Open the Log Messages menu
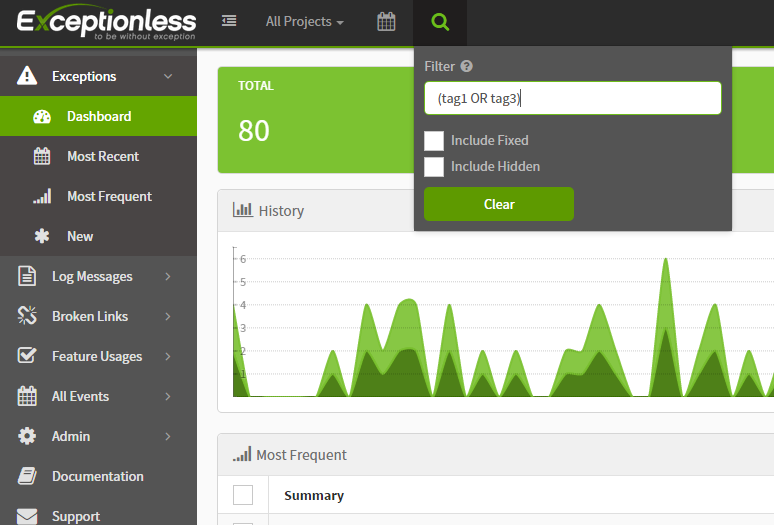The image size is (774, 525). coord(98,276)
